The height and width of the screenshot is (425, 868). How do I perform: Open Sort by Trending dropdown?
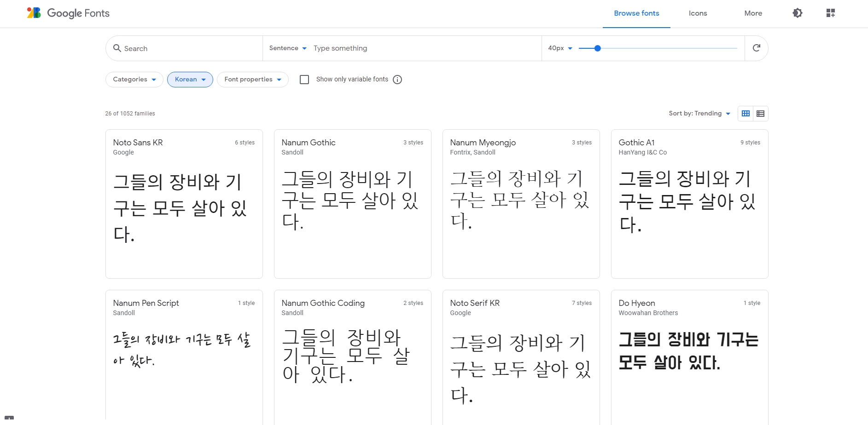(699, 114)
